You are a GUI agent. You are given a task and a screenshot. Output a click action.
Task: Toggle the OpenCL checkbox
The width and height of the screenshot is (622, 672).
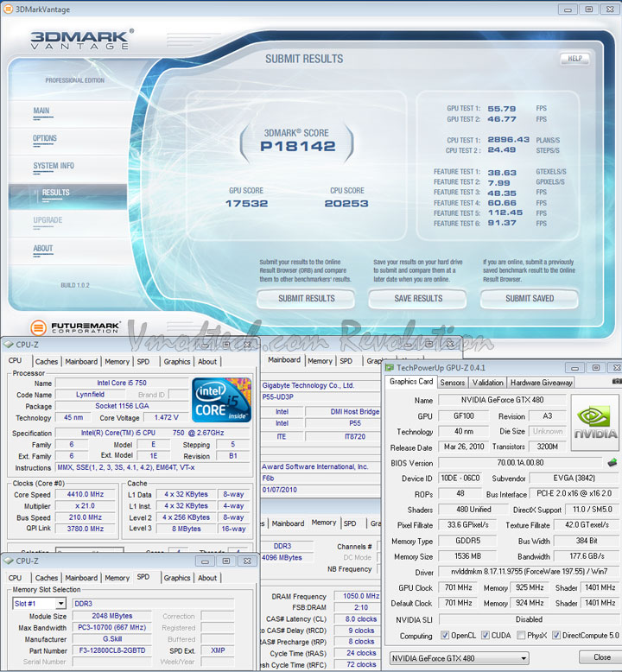pyautogui.click(x=445, y=635)
